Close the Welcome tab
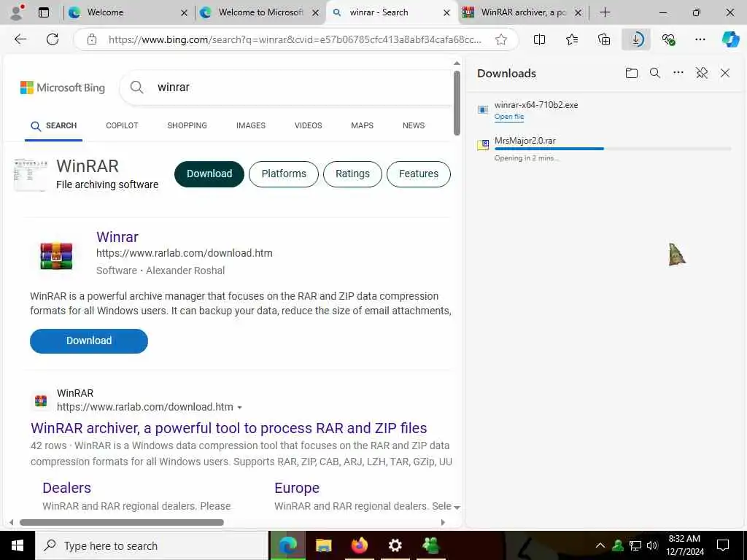Image resolution: width=747 pixels, height=560 pixels. pos(185,13)
